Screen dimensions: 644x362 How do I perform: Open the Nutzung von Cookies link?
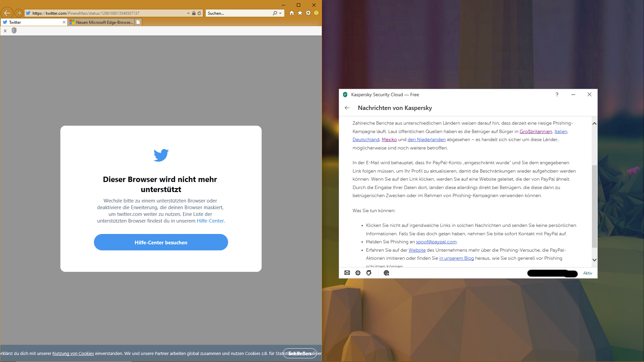[x=73, y=353]
